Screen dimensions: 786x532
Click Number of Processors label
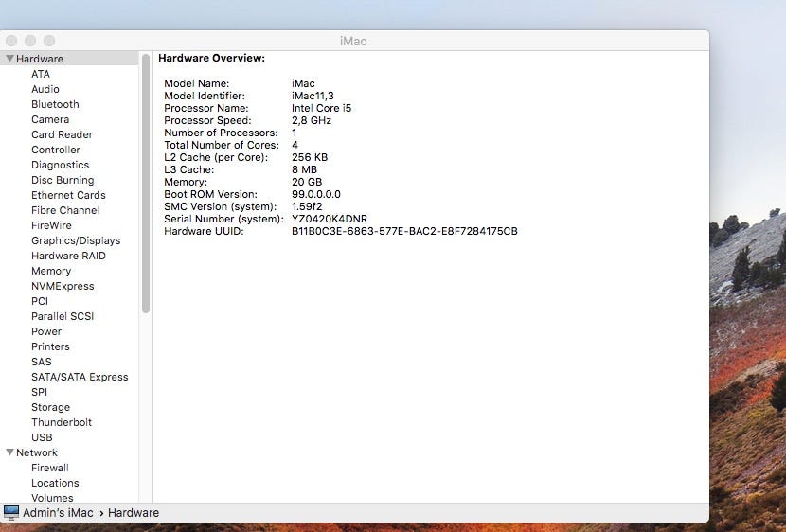(221, 133)
